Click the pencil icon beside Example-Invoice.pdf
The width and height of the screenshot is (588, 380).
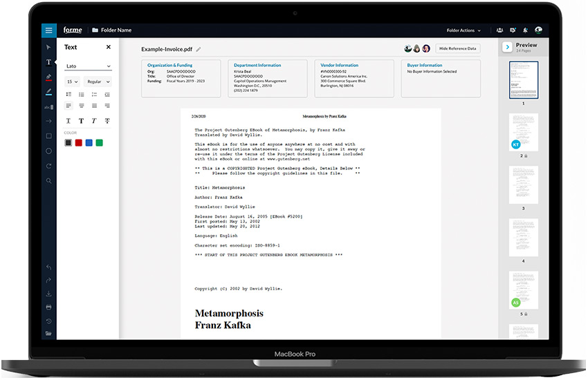199,49
